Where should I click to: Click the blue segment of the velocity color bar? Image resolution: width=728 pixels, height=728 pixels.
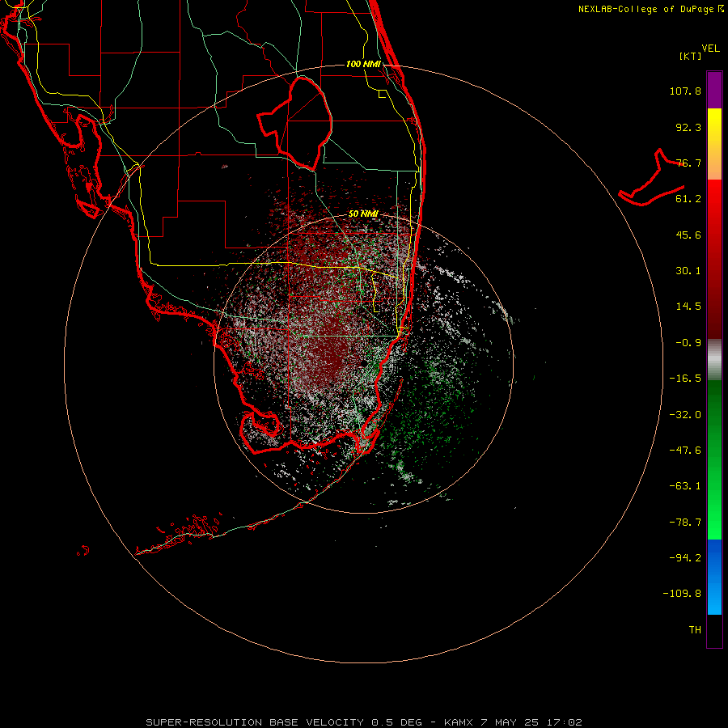[x=714, y=577]
